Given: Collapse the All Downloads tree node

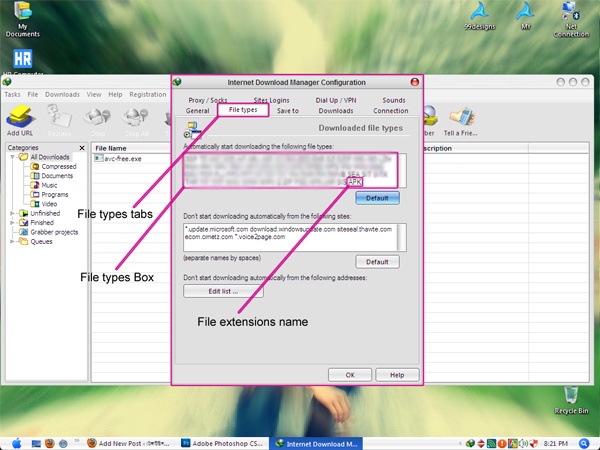Looking at the screenshot, I should tap(13, 157).
